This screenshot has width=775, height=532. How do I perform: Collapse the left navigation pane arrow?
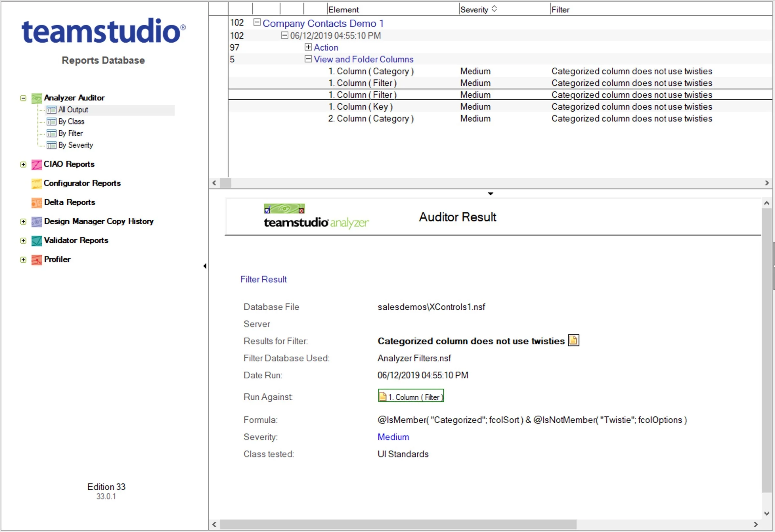tap(205, 266)
